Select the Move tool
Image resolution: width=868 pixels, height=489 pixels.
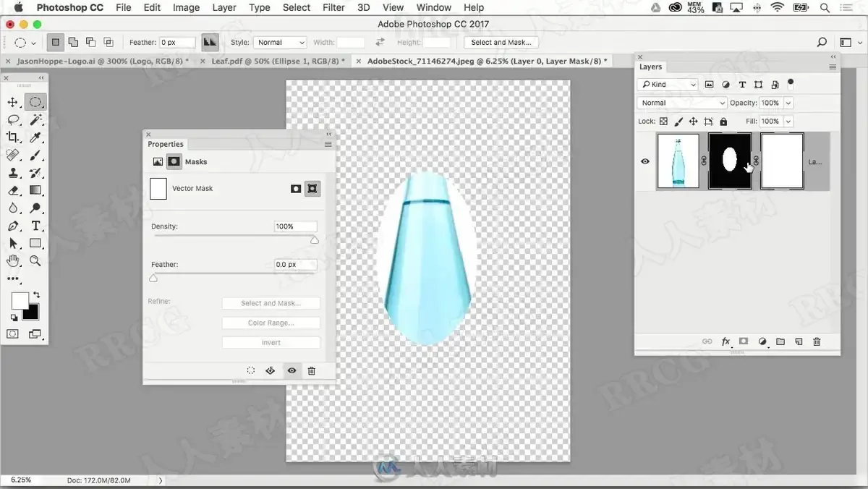[13, 102]
